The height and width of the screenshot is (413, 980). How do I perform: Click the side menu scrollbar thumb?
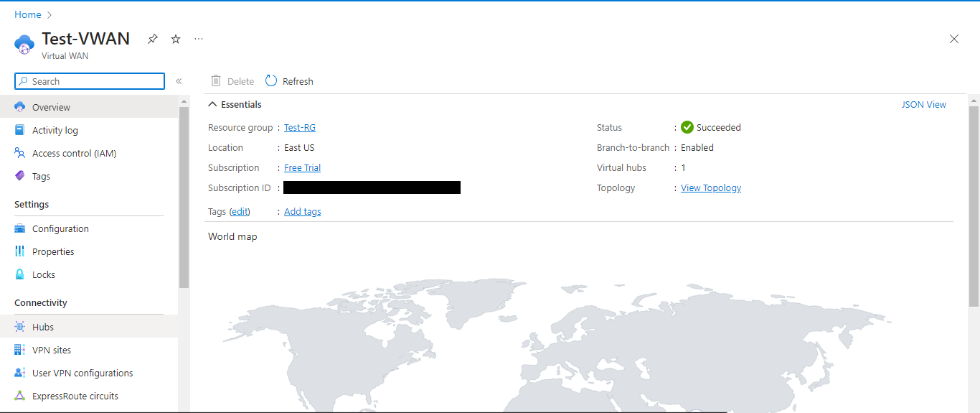point(184,198)
